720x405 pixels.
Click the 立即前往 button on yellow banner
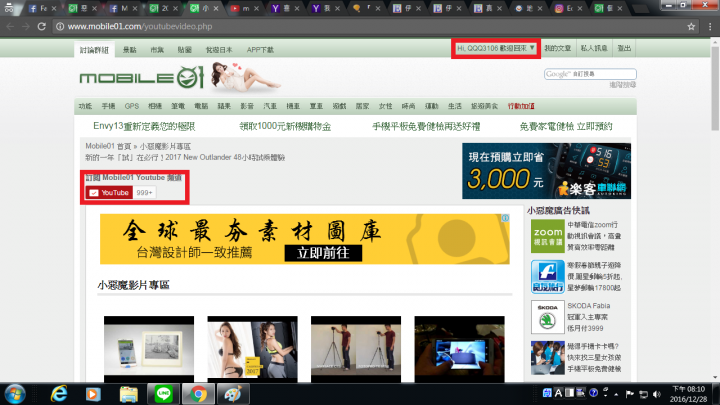(323, 253)
